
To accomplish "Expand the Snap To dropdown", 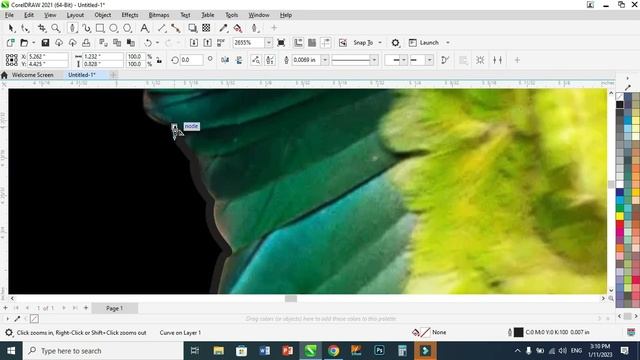I will (380, 42).
